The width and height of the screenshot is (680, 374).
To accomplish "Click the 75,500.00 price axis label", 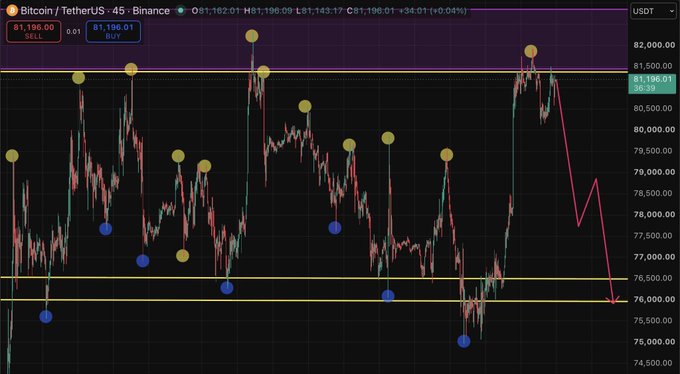I will 654,321.
